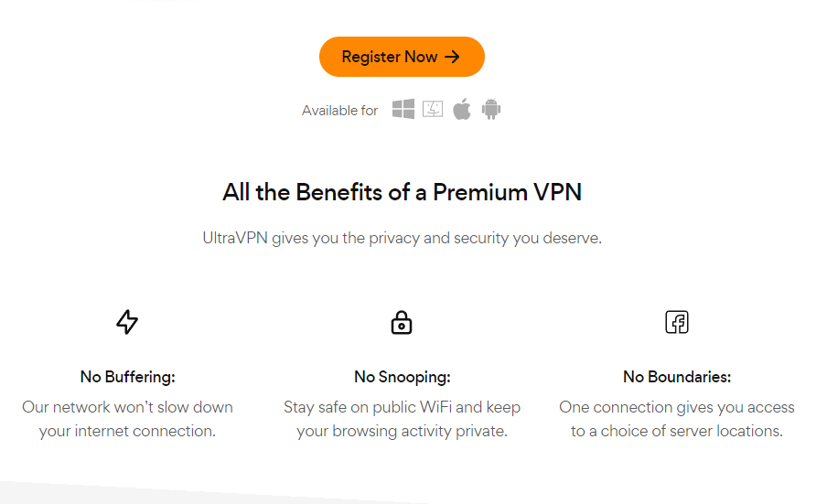This screenshot has height=504, width=827.
Task: Select the Mac Finder platform icon
Action: pos(433,109)
